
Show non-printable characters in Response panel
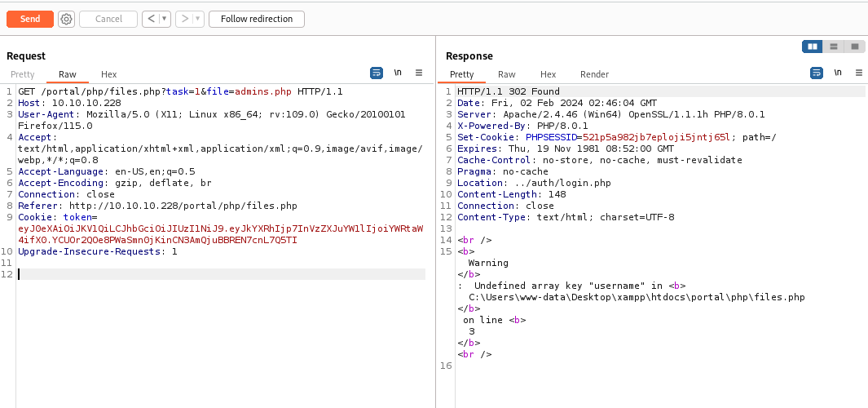tap(837, 73)
